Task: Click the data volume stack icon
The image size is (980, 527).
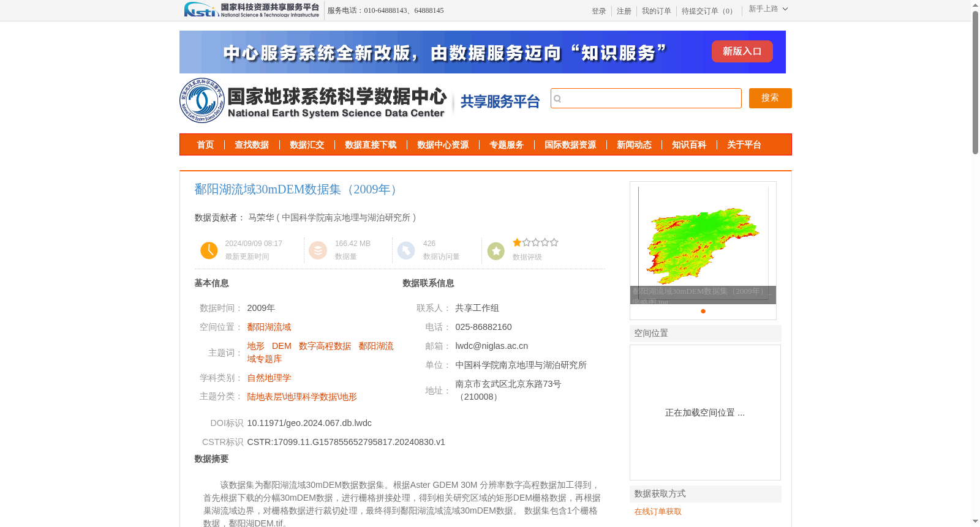Action: (x=318, y=250)
